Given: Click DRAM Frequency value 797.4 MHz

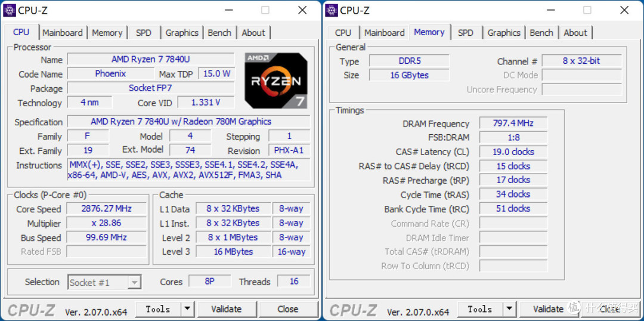Looking at the screenshot, I should tap(513, 124).
